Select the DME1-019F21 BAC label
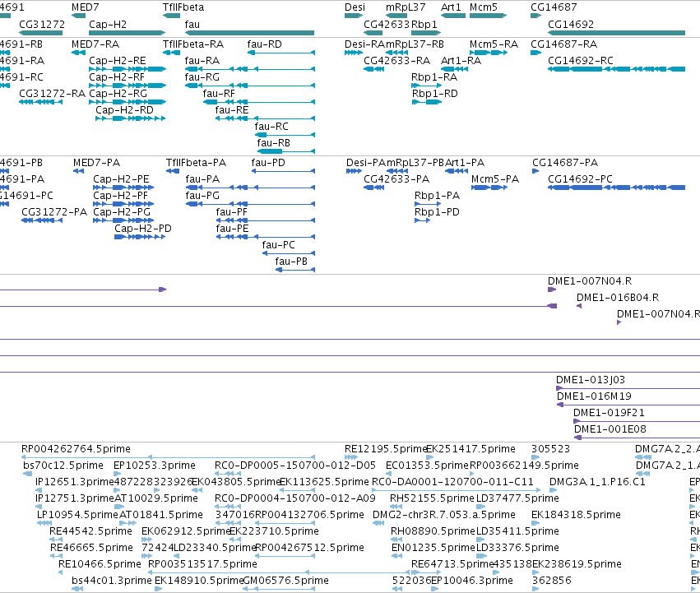Screen dimensions: 700x593 (x=609, y=413)
